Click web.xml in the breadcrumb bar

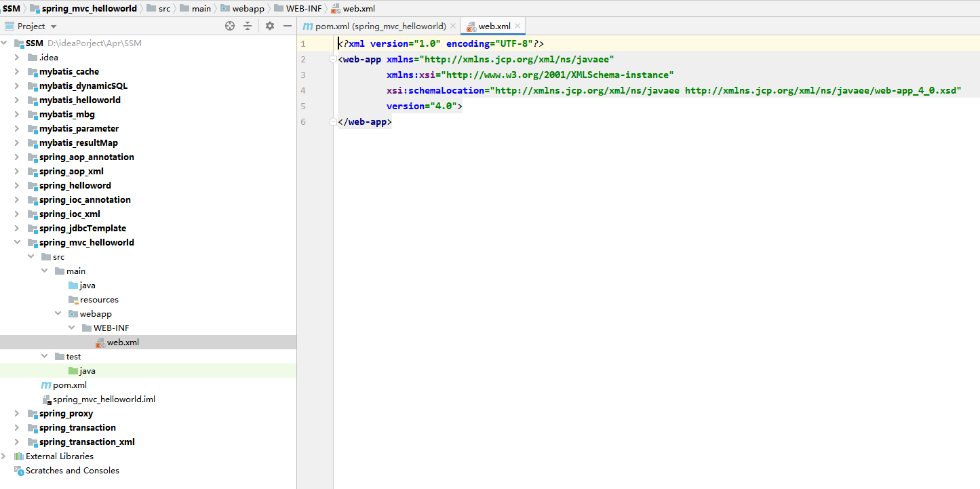pos(353,8)
